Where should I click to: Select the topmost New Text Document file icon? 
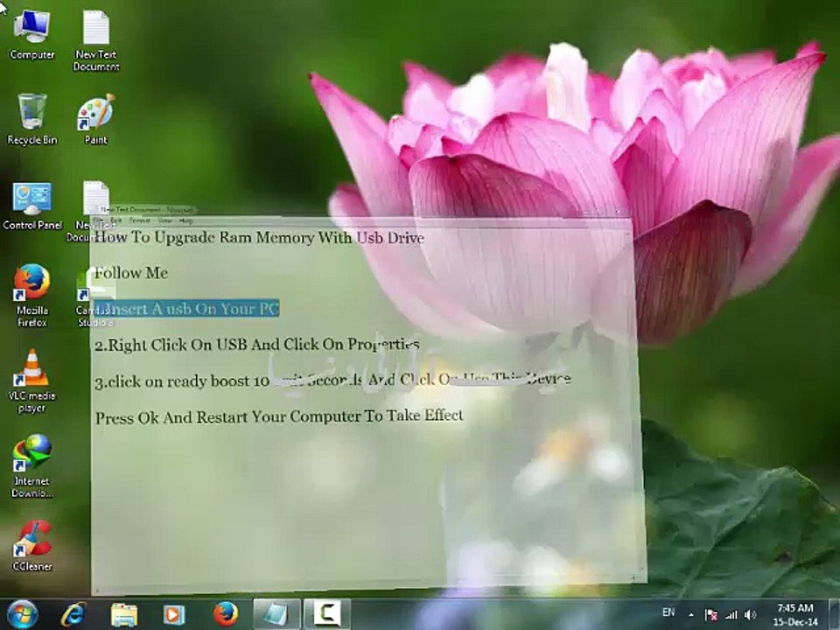pos(96,41)
